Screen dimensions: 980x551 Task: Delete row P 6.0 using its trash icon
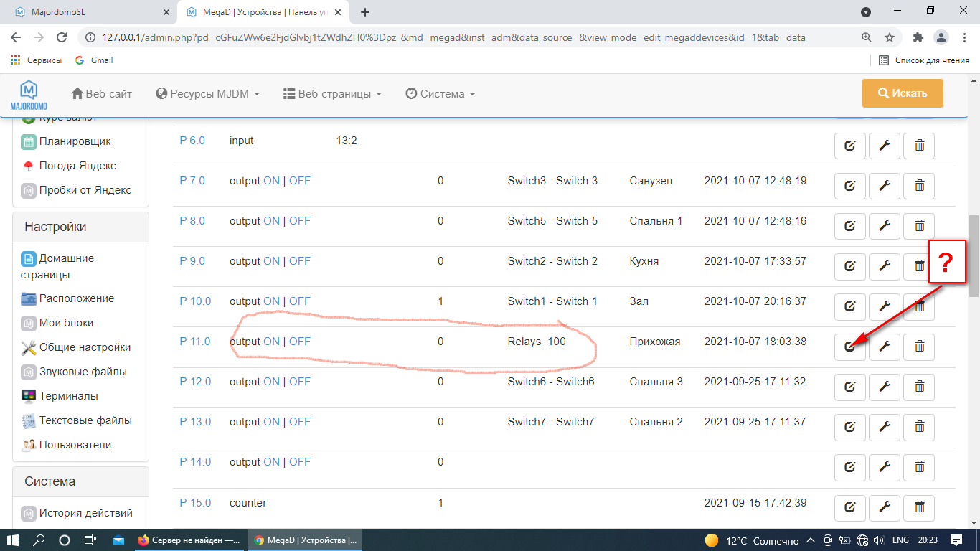click(919, 146)
